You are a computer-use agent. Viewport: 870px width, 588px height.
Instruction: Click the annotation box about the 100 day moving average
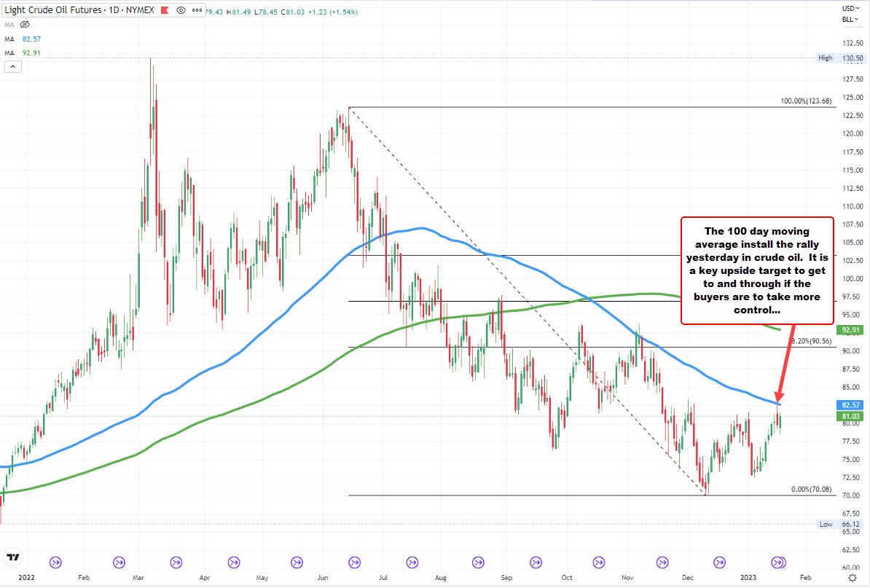pyautogui.click(x=758, y=270)
